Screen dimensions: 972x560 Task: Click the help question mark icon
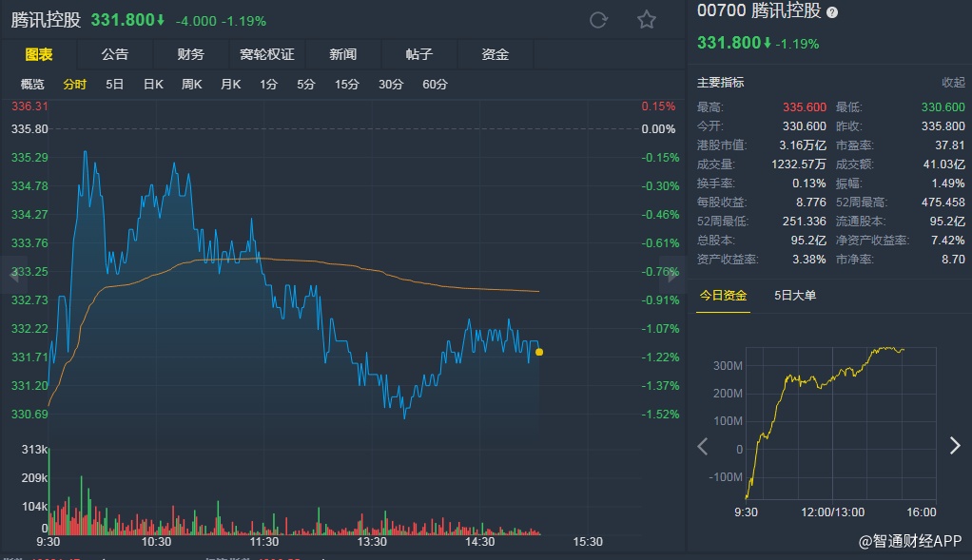pos(832,12)
